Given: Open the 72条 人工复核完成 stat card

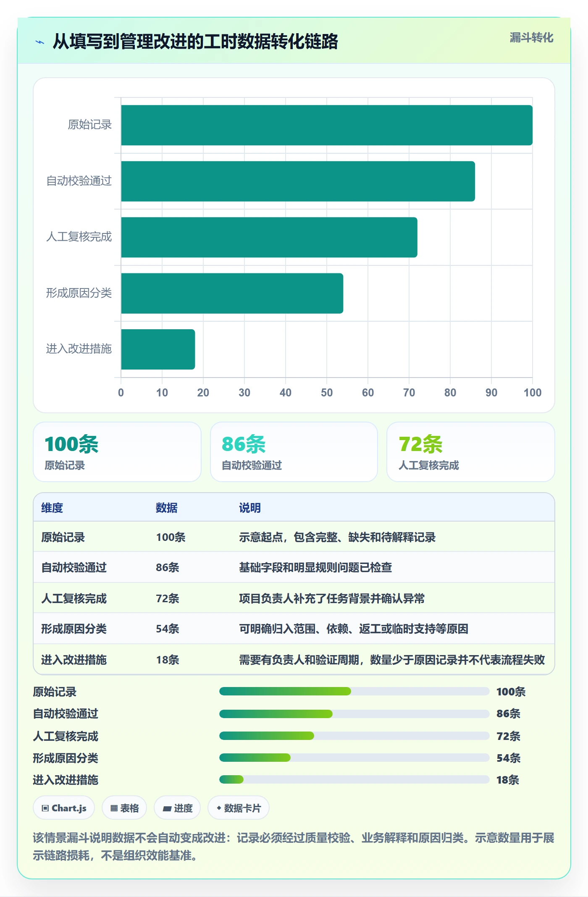Looking at the screenshot, I should [471, 452].
